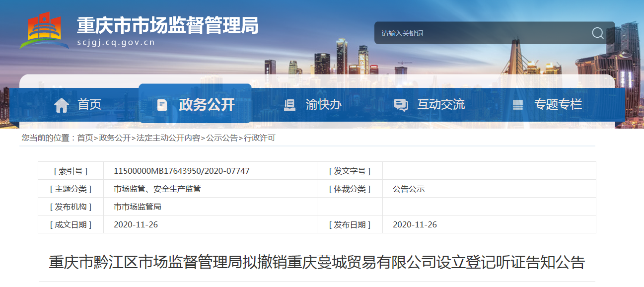Click the [ 主题分类 ] label
Viewport: 644px width, 287px height.
[71, 189]
